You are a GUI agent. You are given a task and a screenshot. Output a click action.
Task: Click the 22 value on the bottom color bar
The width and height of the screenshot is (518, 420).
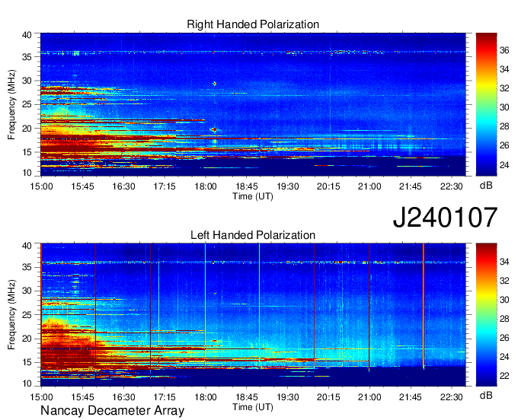point(504,375)
